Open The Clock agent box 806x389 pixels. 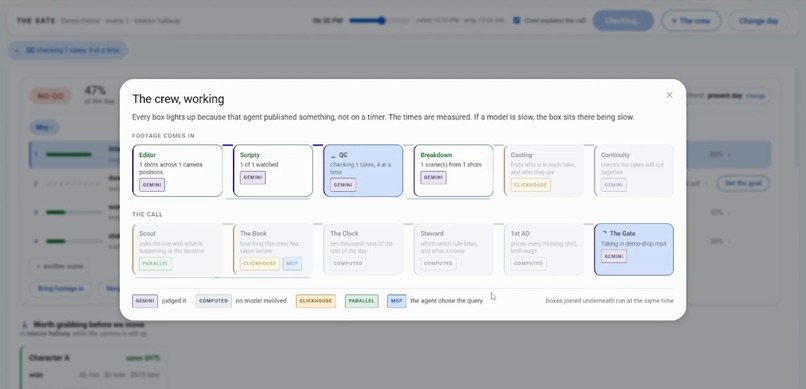pos(363,249)
